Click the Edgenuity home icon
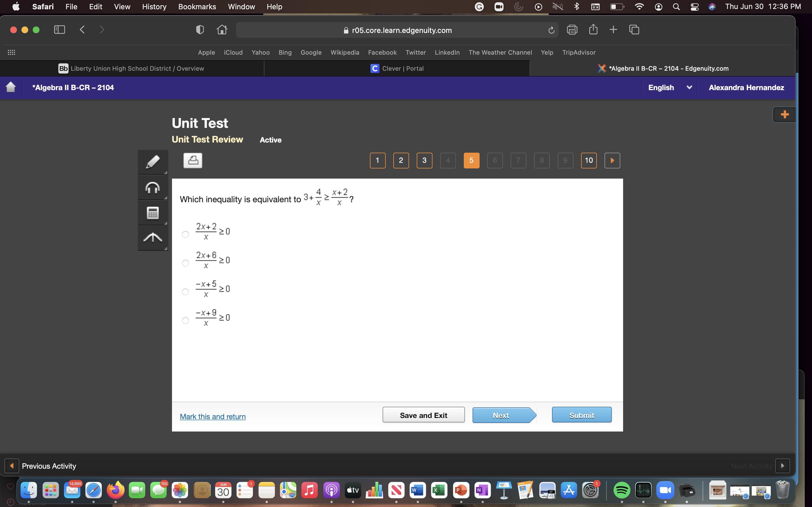The width and height of the screenshot is (812, 507). tap(11, 87)
